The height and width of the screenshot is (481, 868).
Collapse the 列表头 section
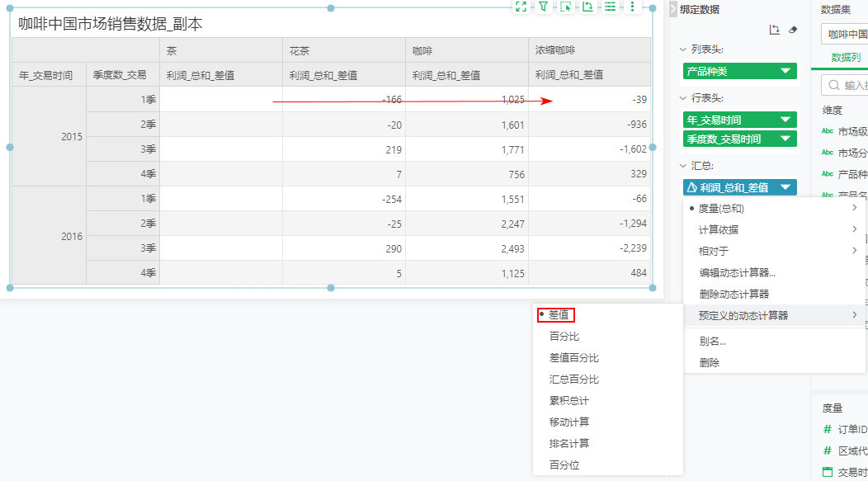pos(683,50)
